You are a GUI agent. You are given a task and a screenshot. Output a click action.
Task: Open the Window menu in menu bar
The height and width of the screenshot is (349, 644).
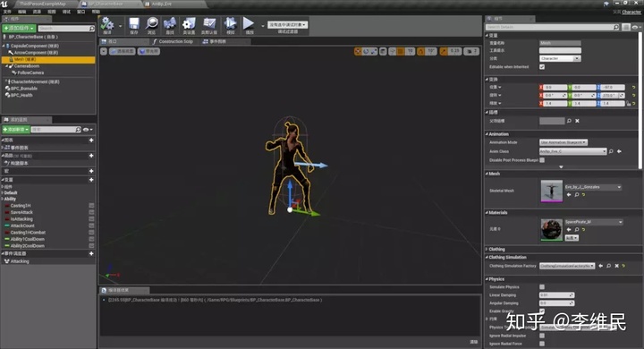tap(80, 12)
